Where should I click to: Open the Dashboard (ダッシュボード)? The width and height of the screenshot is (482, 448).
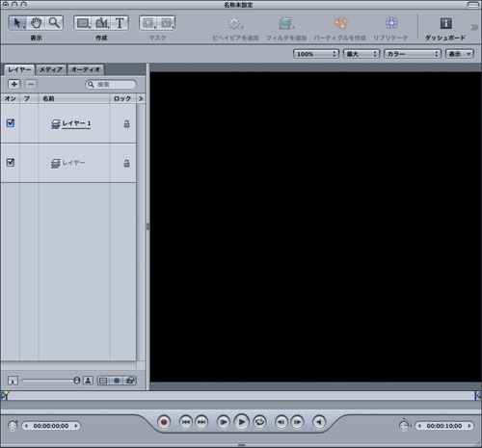pyautogui.click(x=445, y=28)
